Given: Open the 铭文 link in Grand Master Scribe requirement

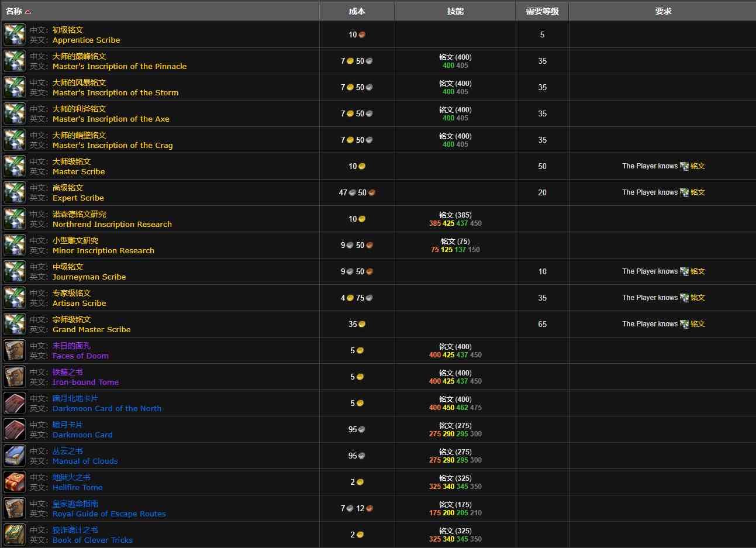Looking at the screenshot, I should [698, 324].
